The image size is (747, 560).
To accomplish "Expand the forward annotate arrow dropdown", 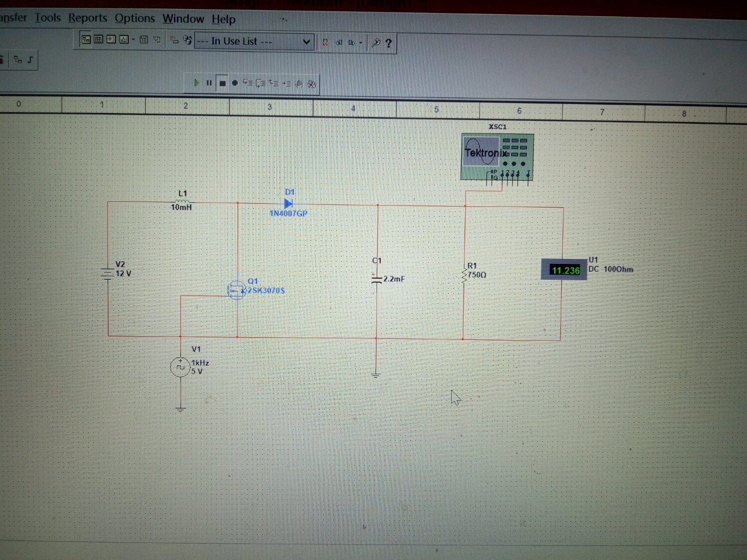I will tap(361, 43).
